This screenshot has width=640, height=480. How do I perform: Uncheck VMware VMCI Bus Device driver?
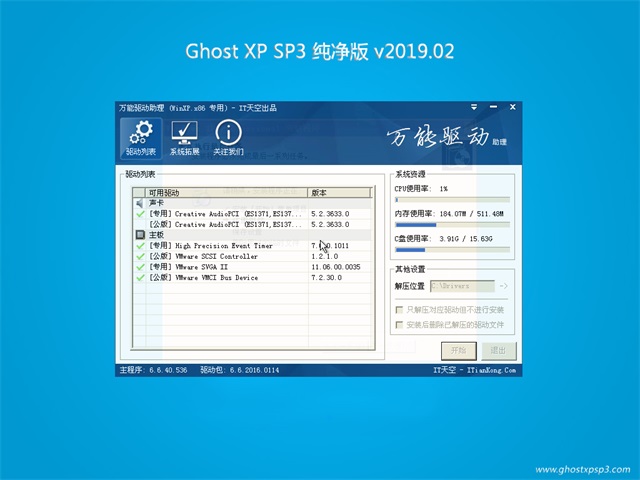point(140,277)
